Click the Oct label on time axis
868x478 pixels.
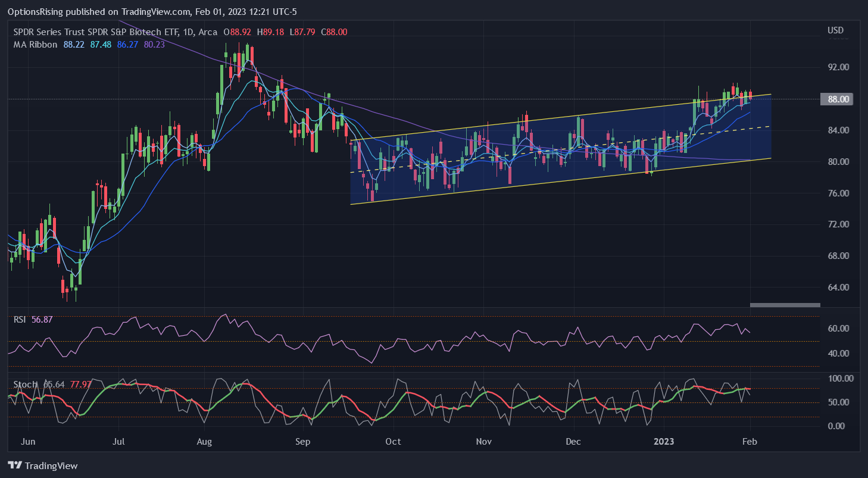coord(393,442)
